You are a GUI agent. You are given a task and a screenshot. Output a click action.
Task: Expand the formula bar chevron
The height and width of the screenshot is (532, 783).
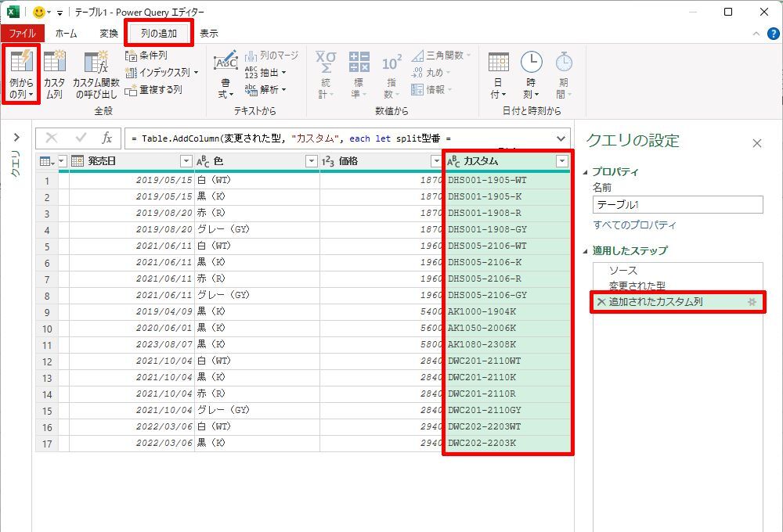click(561, 138)
